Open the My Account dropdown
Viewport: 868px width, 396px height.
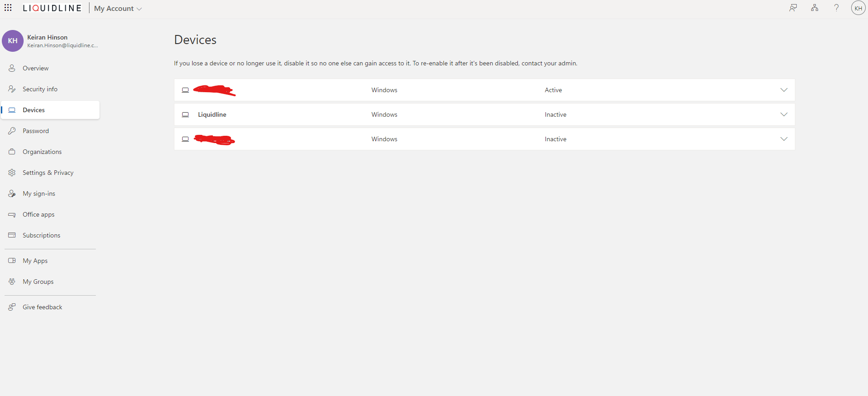[x=118, y=9]
